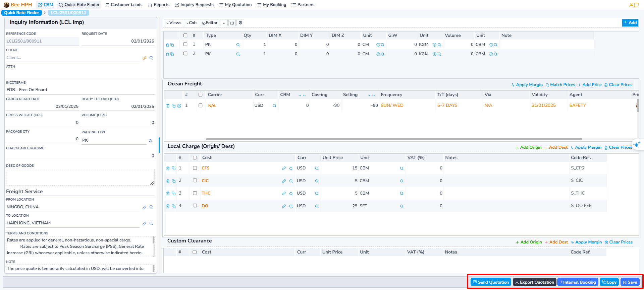Click Match Prices in Ocean Freight
This screenshot has width=644, height=290.
(560, 85)
